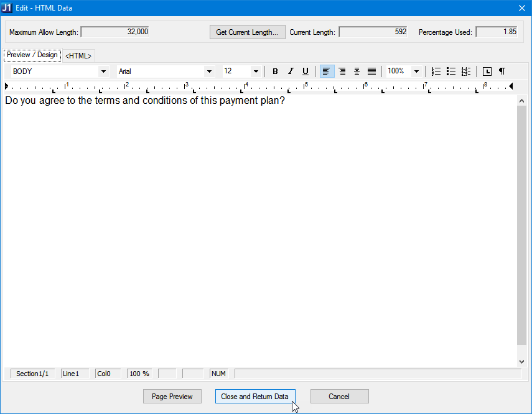The width and height of the screenshot is (532, 414).
Task: Justify the paragraph text
Action: point(371,71)
